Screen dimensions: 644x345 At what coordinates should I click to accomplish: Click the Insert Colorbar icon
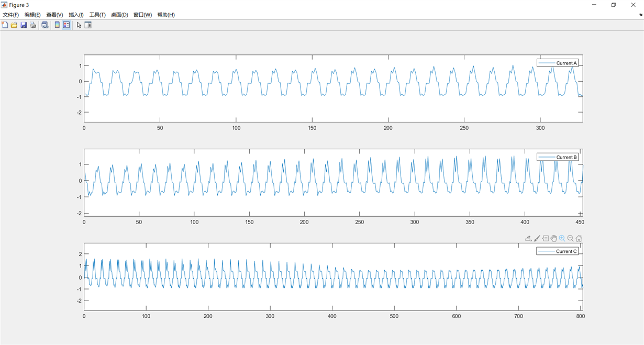coord(57,25)
